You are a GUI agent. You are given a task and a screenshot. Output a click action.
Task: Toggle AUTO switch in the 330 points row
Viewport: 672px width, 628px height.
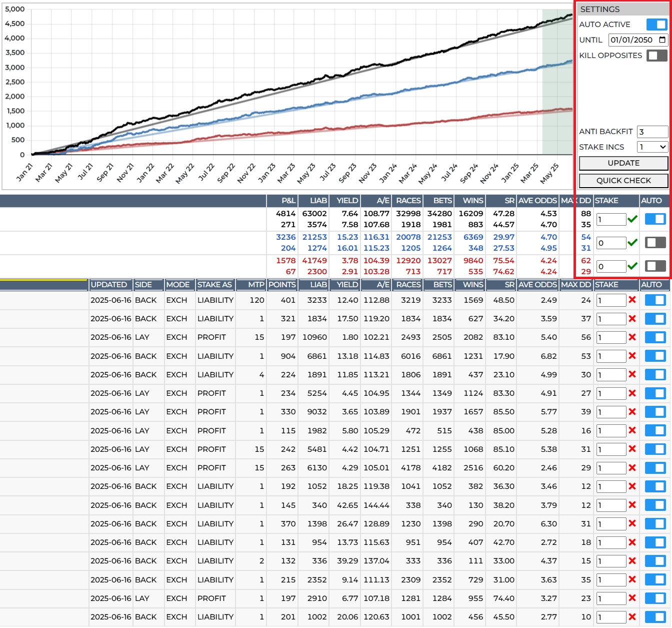(x=655, y=412)
